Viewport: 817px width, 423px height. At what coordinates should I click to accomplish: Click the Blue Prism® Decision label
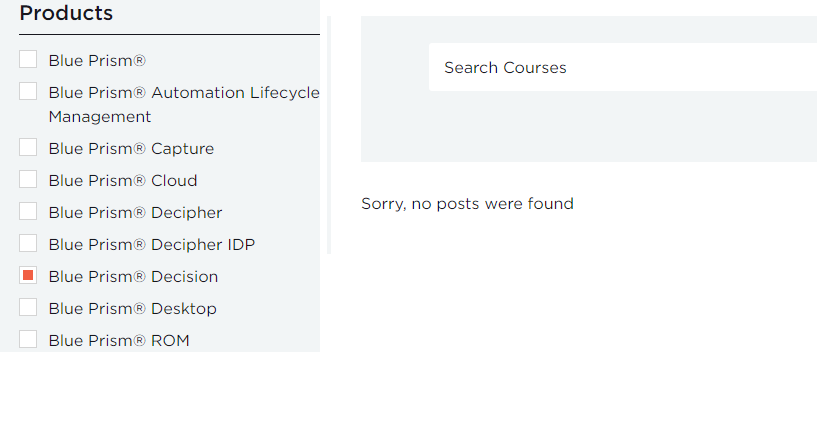133,277
